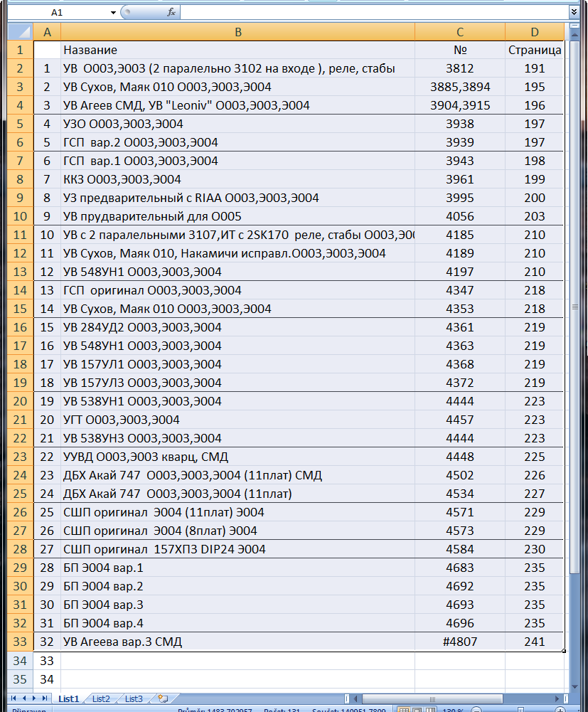Click page cell '241'
This screenshot has width=588, height=712.
coord(535,642)
